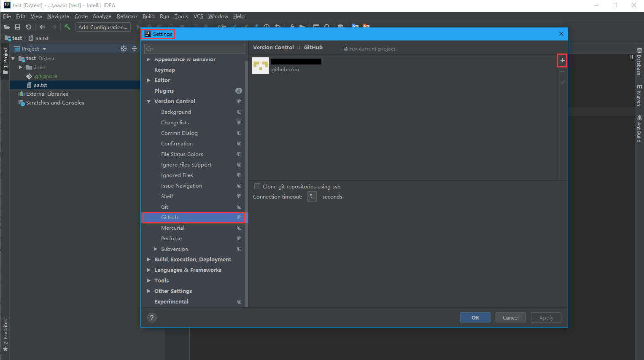Open the Ant Build tool window
The height and width of the screenshot is (360, 644).
(x=639, y=129)
